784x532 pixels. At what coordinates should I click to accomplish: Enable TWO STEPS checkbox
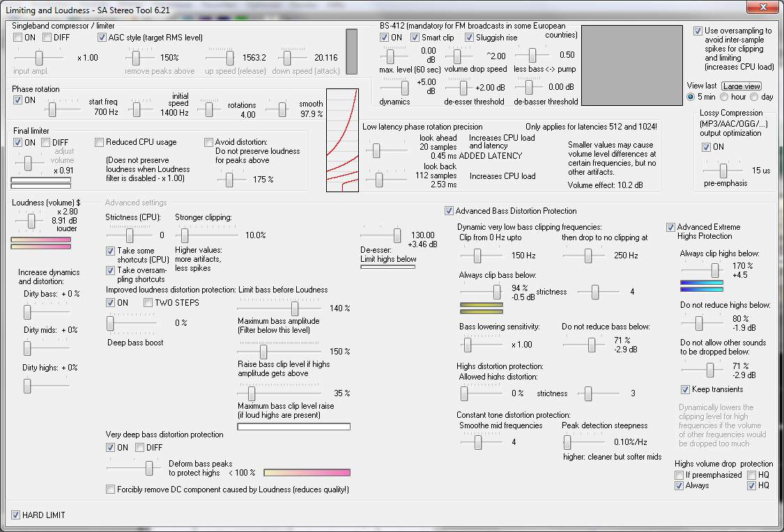tap(148, 302)
